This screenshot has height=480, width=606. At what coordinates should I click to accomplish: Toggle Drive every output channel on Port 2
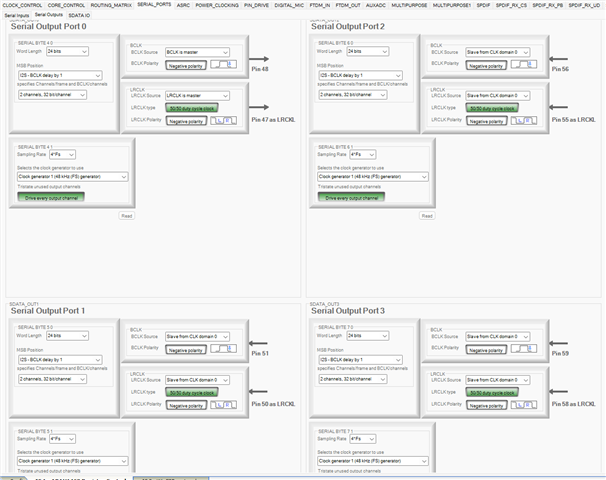[351, 197]
